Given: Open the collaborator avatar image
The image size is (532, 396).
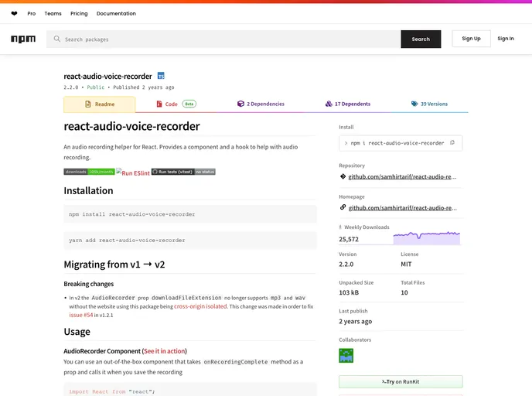Looking at the screenshot, I should tap(346, 356).
